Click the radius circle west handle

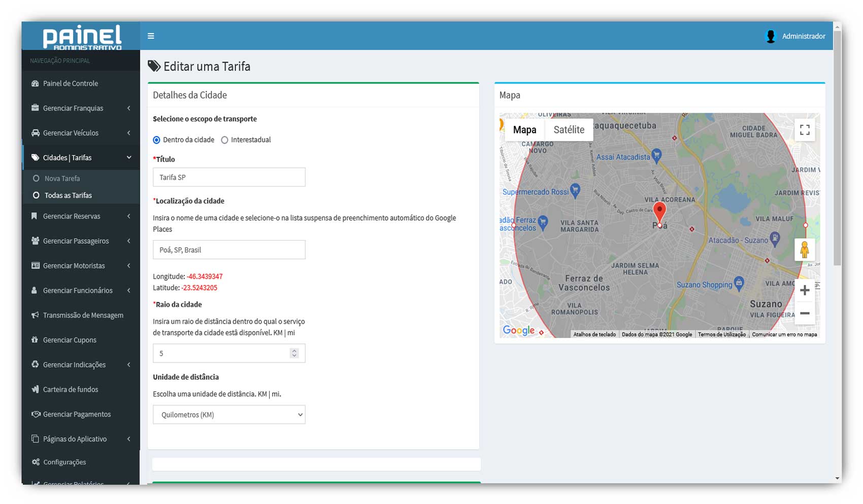point(513,225)
